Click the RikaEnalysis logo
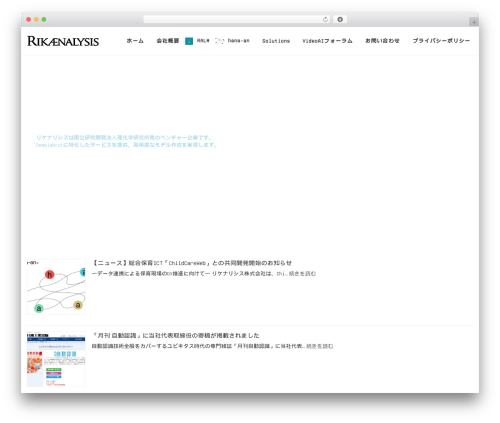 pyautogui.click(x=63, y=41)
